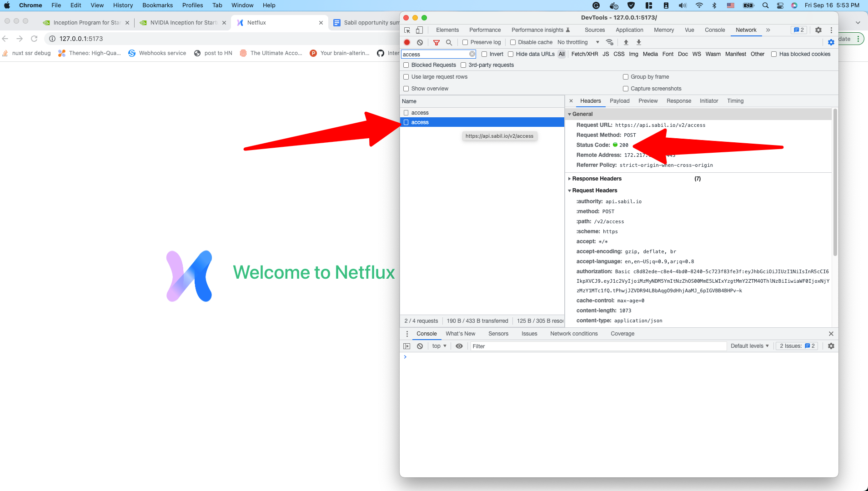
Task: Enable Use large request rows
Action: 406,77
